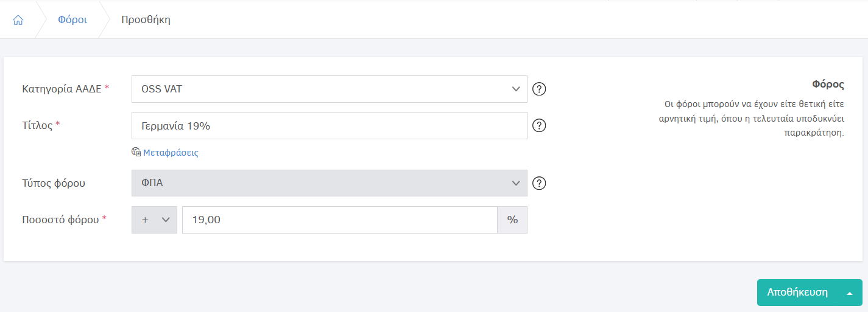
Task: Click the Τύπος φόρου field label
Action: [x=54, y=183]
